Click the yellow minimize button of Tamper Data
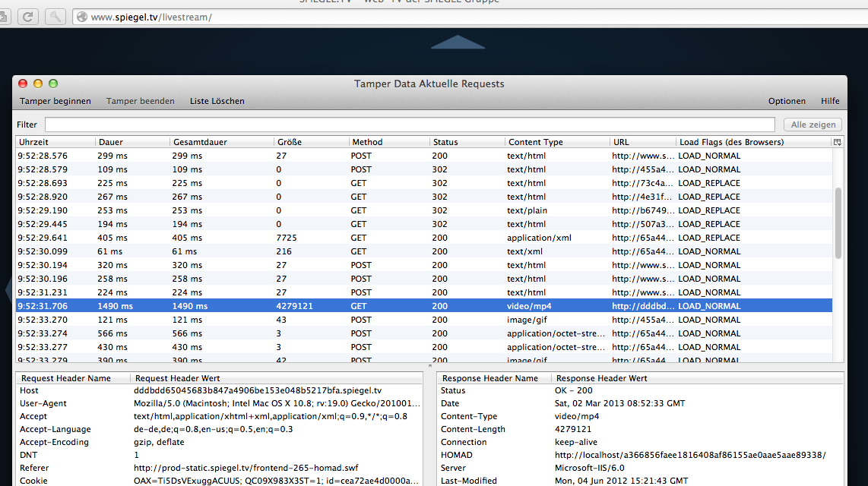The width and height of the screenshot is (868, 486). click(38, 84)
